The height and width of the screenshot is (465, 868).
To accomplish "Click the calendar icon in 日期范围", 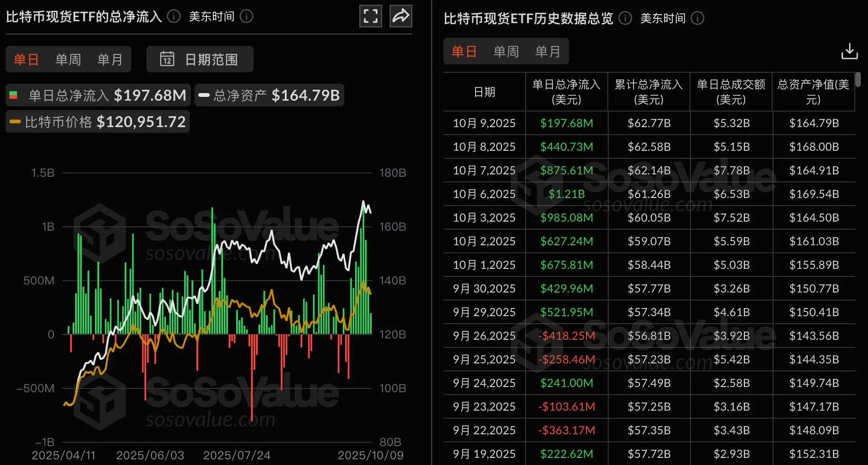I will (x=167, y=59).
